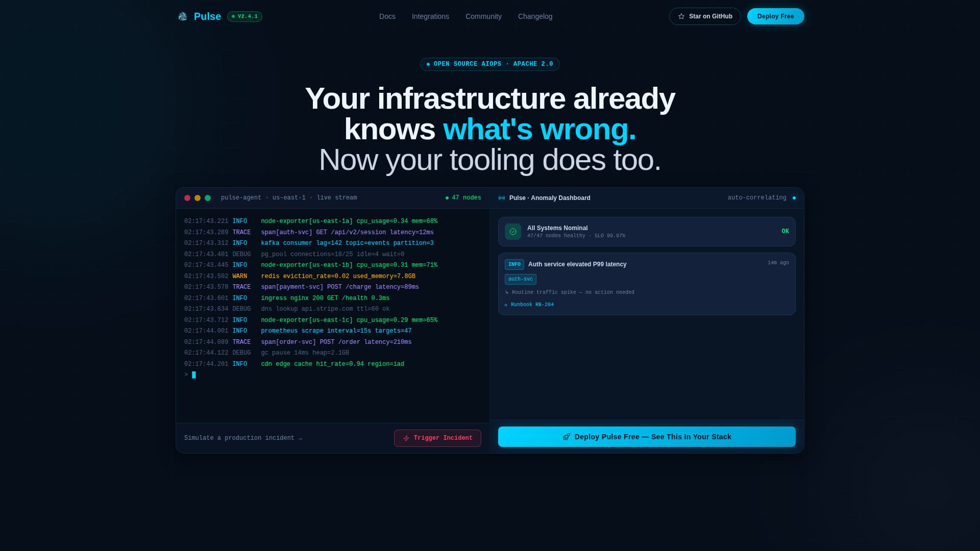Open Runbook RB-204 link
The height and width of the screenshot is (551, 980).
[529, 305]
